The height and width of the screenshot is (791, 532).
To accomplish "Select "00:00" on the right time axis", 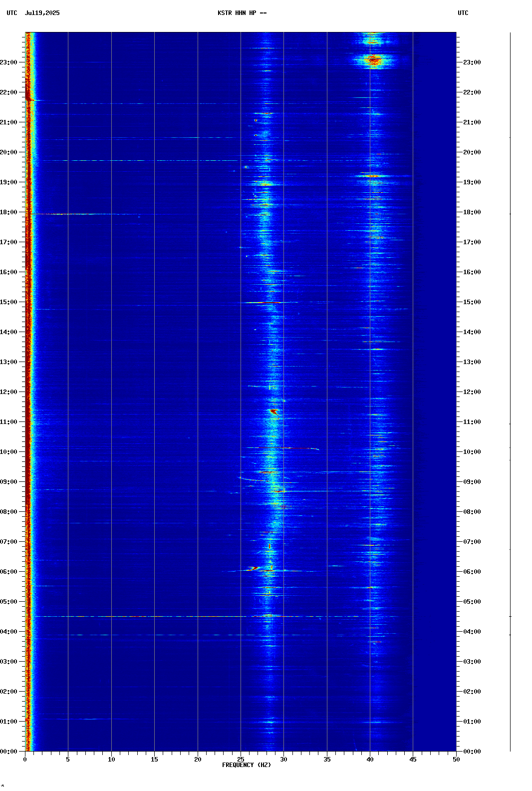I will pyautogui.click(x=472, y=752).
